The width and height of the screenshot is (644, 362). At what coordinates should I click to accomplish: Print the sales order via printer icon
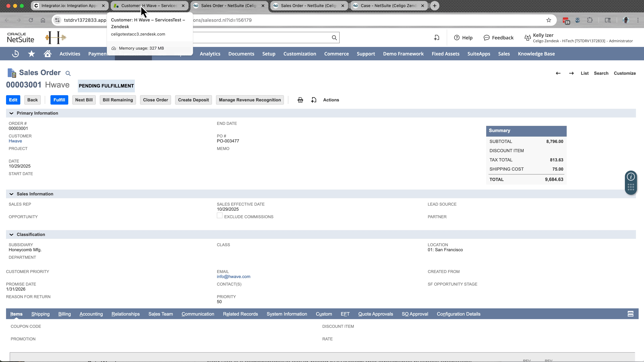pyautogui.click(x=300, y=100)
